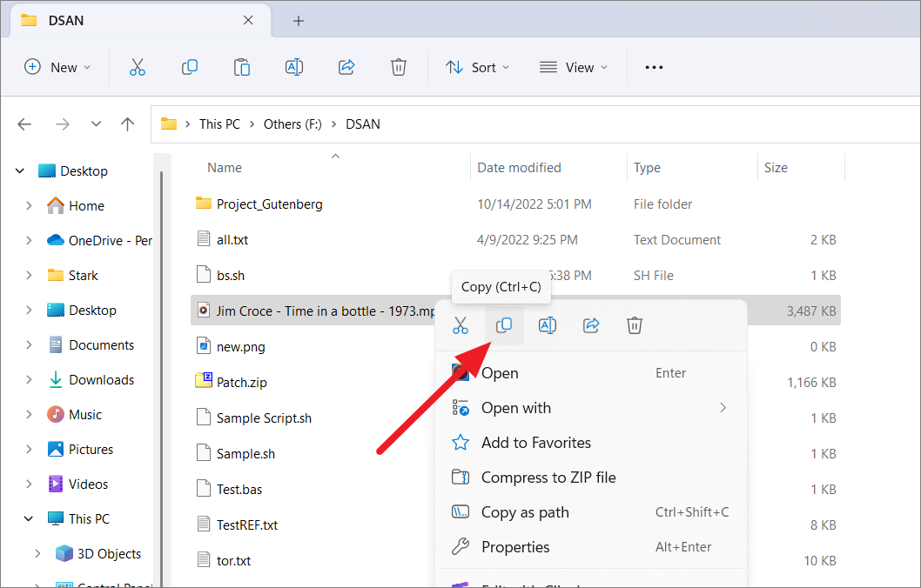The height and width of the screenshot is (588, 921).
Task: Select the TestREF.txt file
Action: click(x=246, y=525)
